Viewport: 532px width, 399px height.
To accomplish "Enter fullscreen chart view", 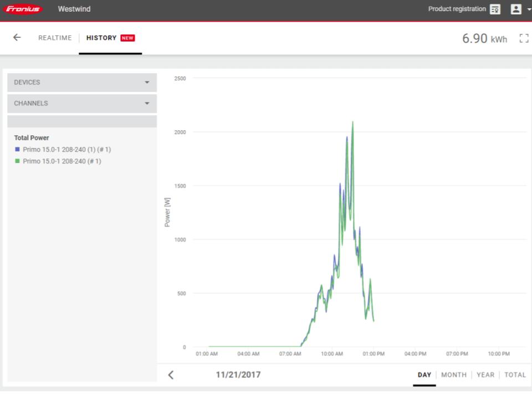I will coord(523,38).
